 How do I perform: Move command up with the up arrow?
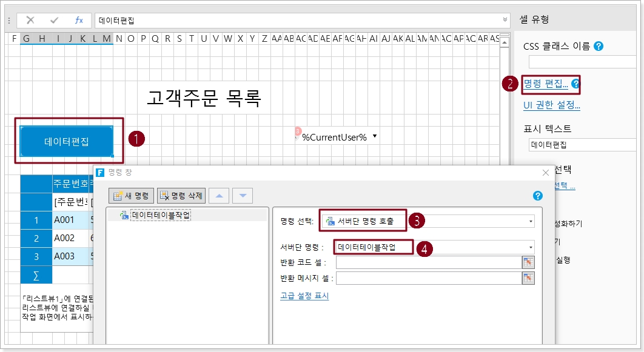(x=219, y=196)
